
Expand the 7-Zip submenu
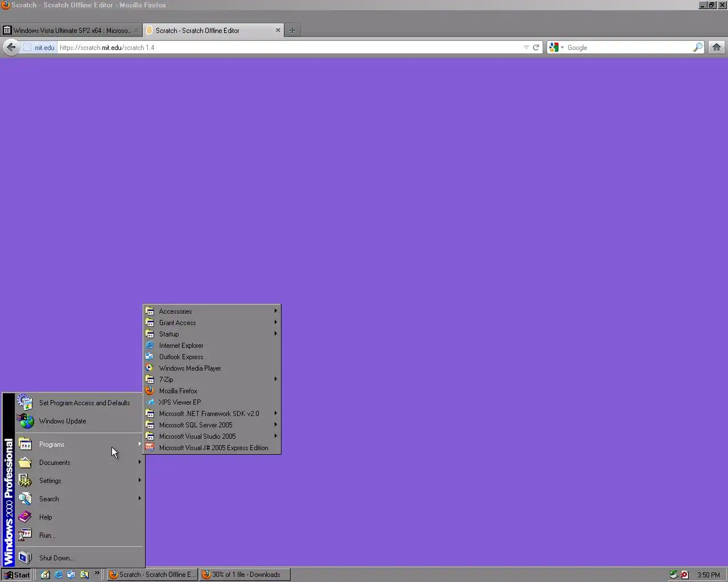(x=212, y=380)
